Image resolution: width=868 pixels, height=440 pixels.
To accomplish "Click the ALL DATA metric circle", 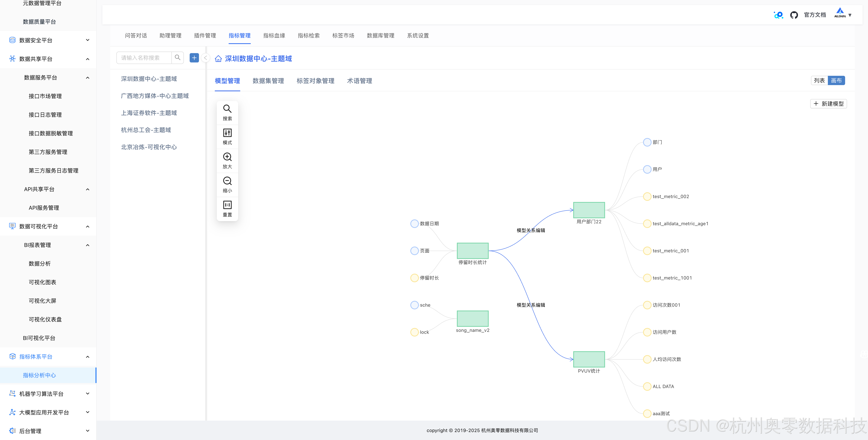I will point(647,387).
